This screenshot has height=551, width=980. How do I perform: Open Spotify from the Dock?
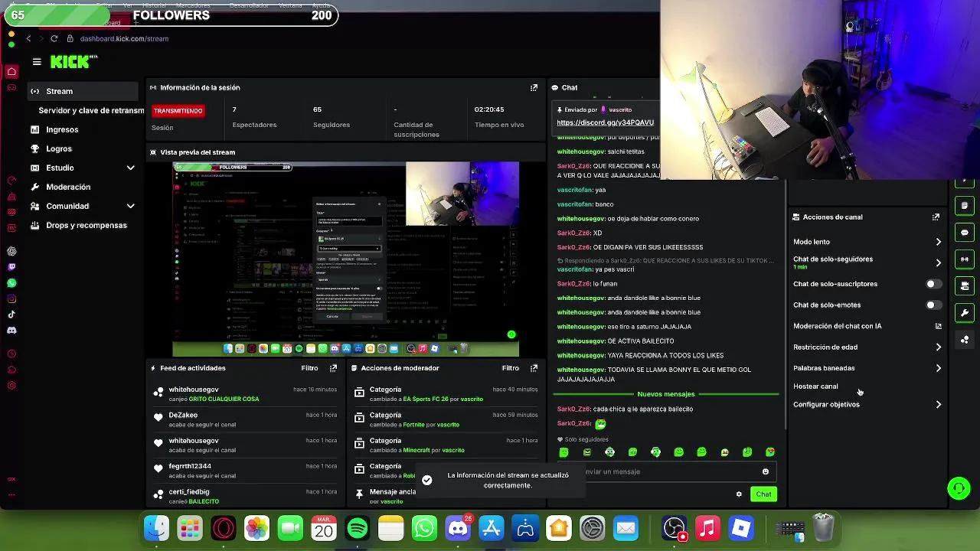[357, 528]
